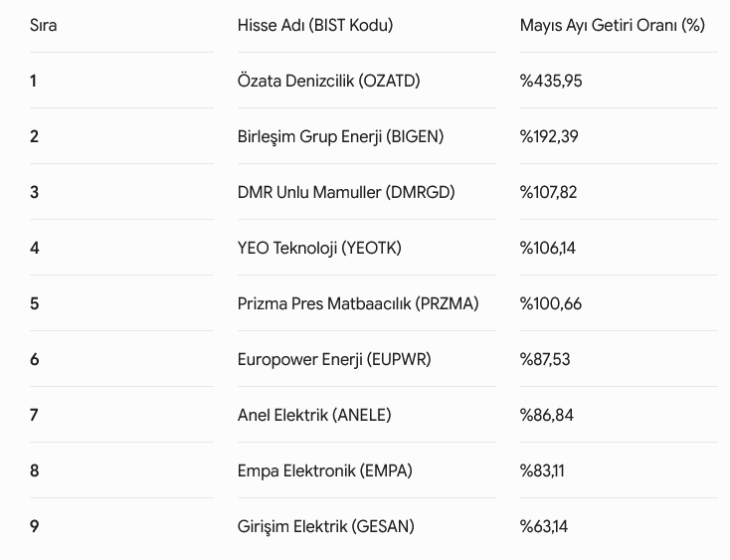Select YEO Teknoloji (YEOTK) stock name
Viewport: 730px width, 560px height.
point(319,248)
